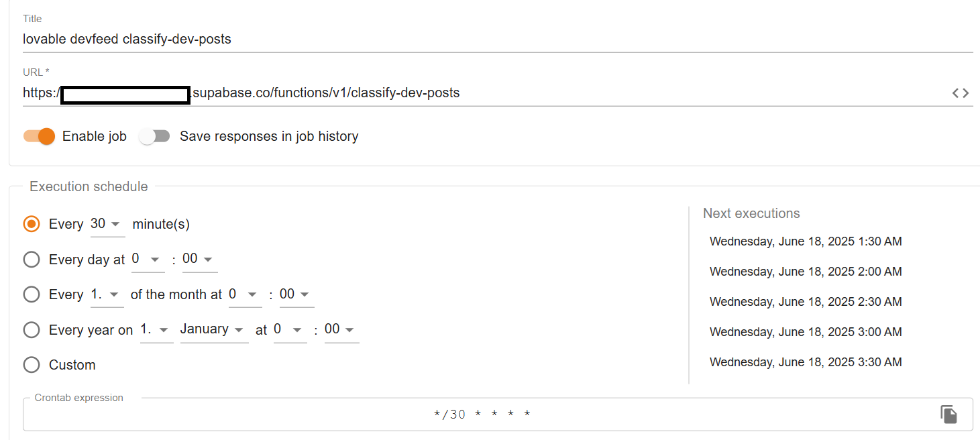This screenshot has width=980, height=440.
Task: Select the Every 30 minute(s) radio button
Action: tap(32, 224)
